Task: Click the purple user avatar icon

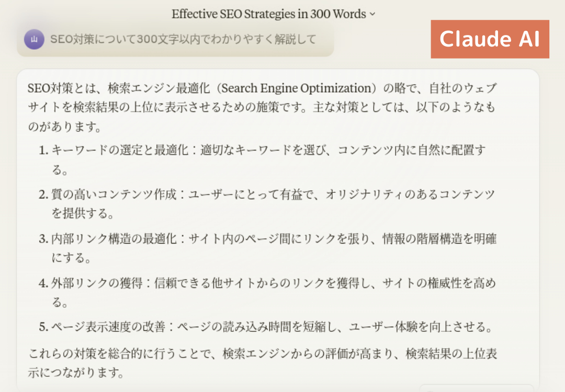Action: click(x=34, y=39)
